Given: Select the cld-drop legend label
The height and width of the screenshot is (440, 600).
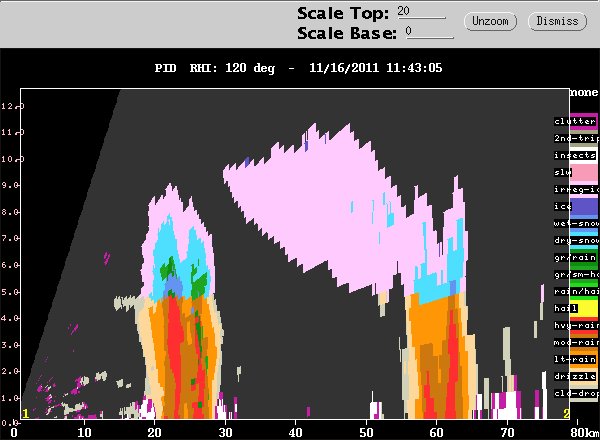Looking at the screenshot, I should (576, 393).
